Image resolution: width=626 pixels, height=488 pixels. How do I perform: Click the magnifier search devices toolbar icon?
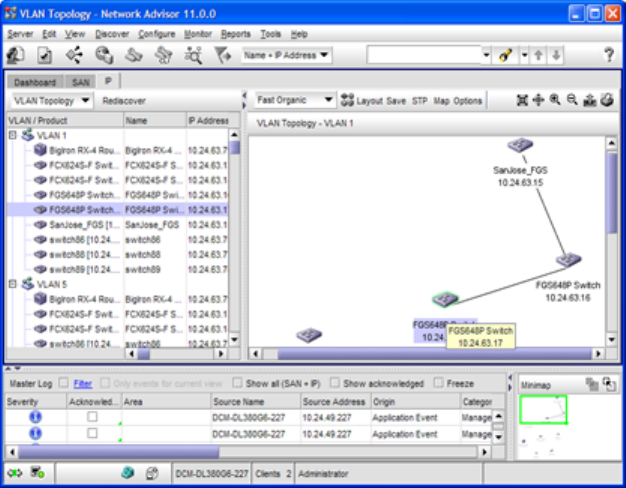click(194, 55)
